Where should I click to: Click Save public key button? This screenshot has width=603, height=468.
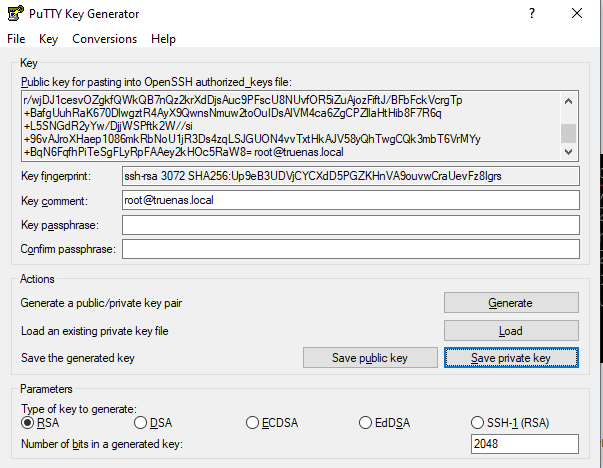pos(370,358)
